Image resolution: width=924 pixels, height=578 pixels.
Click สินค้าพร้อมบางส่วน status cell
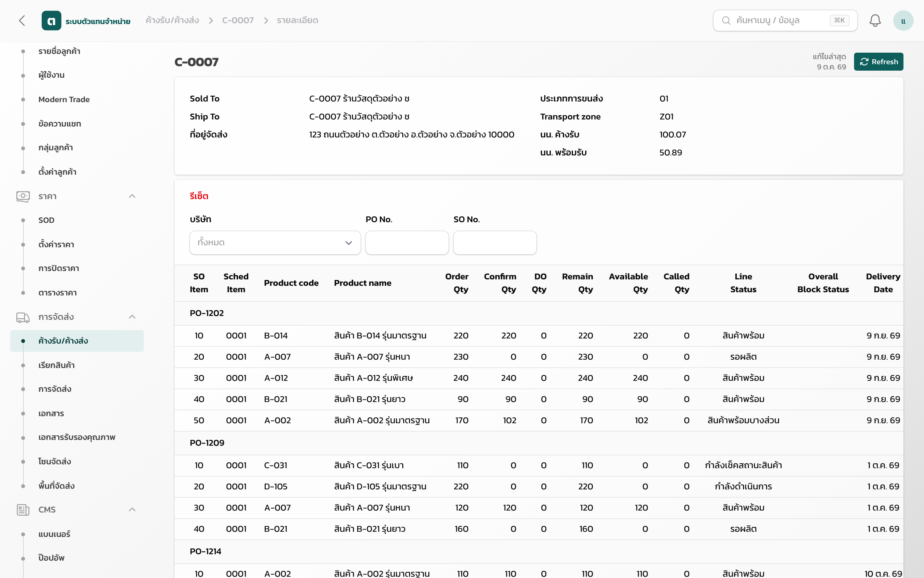pyautogui.click(x=743, y=421)
